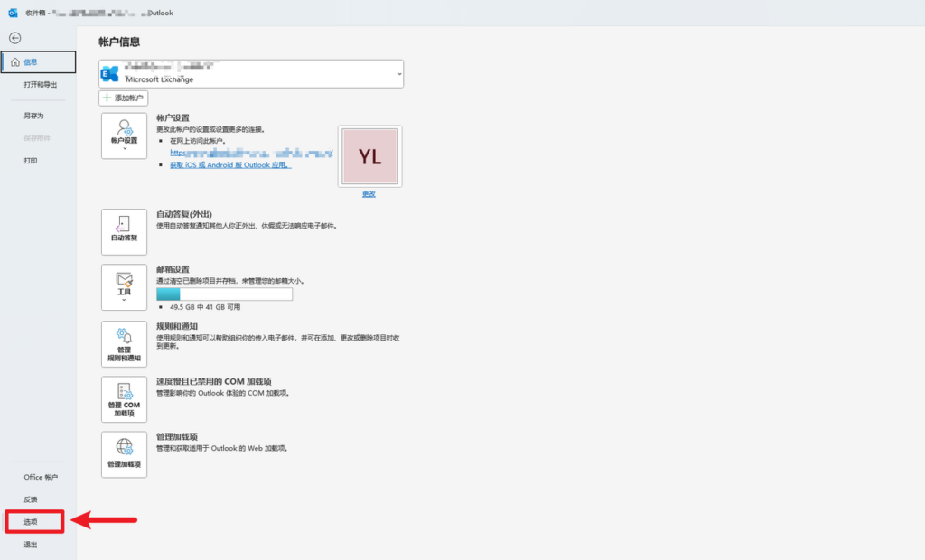Open the 打开和导出 menu item
Viewport: 925px width, 560px height.
click(x=41, y=85)
